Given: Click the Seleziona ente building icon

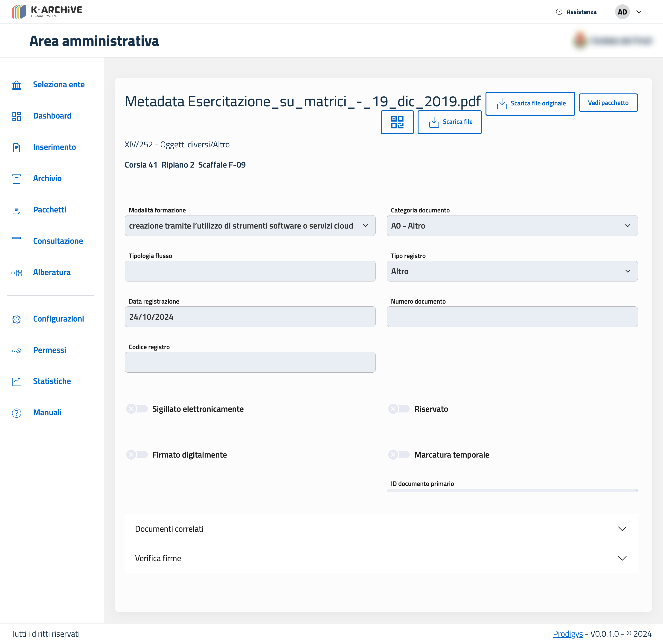Looking at the screenshot, I should pyautogui.click(x=17, y=85).
